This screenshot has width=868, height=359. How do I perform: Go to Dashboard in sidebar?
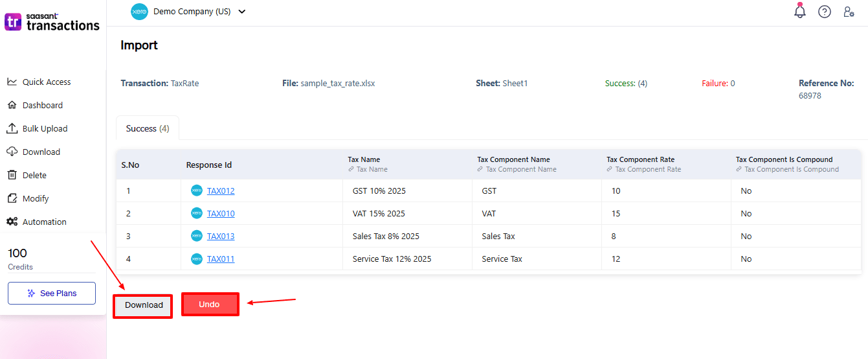43,105
